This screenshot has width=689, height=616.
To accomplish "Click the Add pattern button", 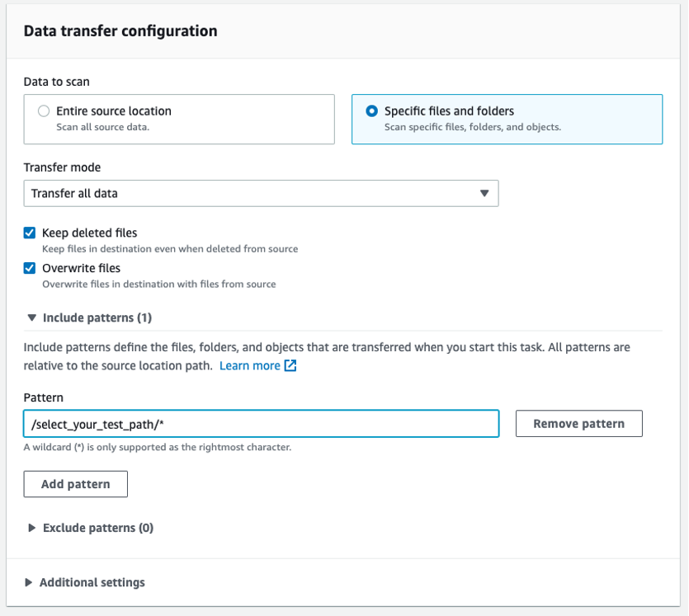I will 75,484.
